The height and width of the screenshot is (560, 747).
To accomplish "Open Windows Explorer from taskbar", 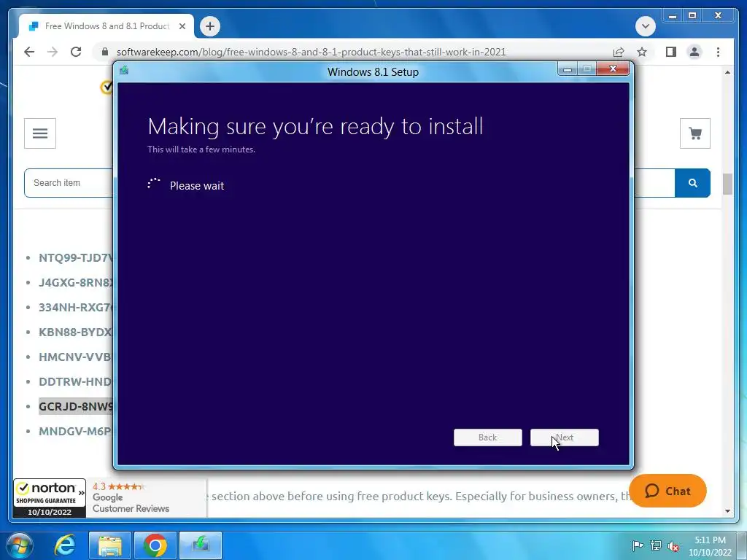I will pos(110,545).
